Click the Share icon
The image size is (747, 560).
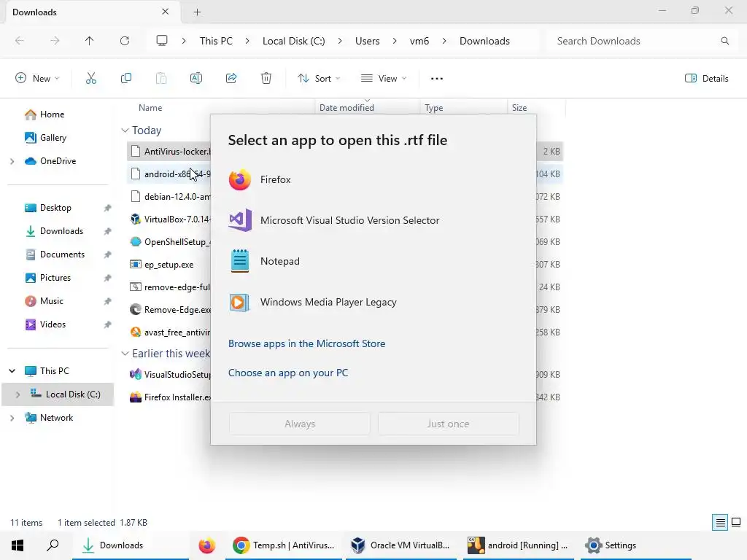pyautogui.click(x=231, y=79)
